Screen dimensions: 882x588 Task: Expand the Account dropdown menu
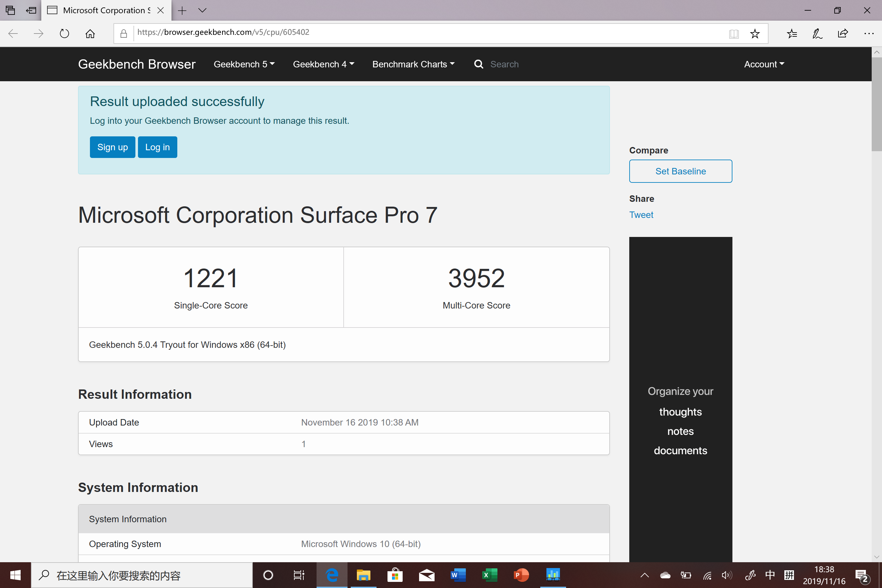(764, 64)
